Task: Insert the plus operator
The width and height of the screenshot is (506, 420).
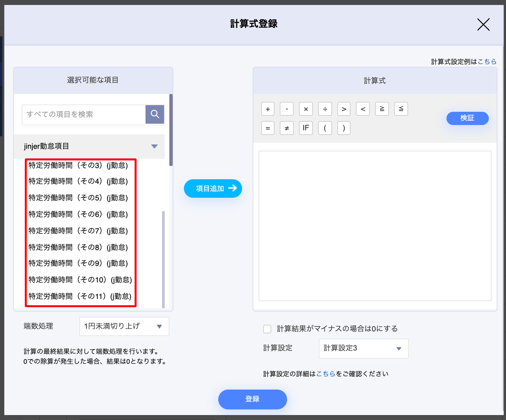Action: click(x=268, y=109)
